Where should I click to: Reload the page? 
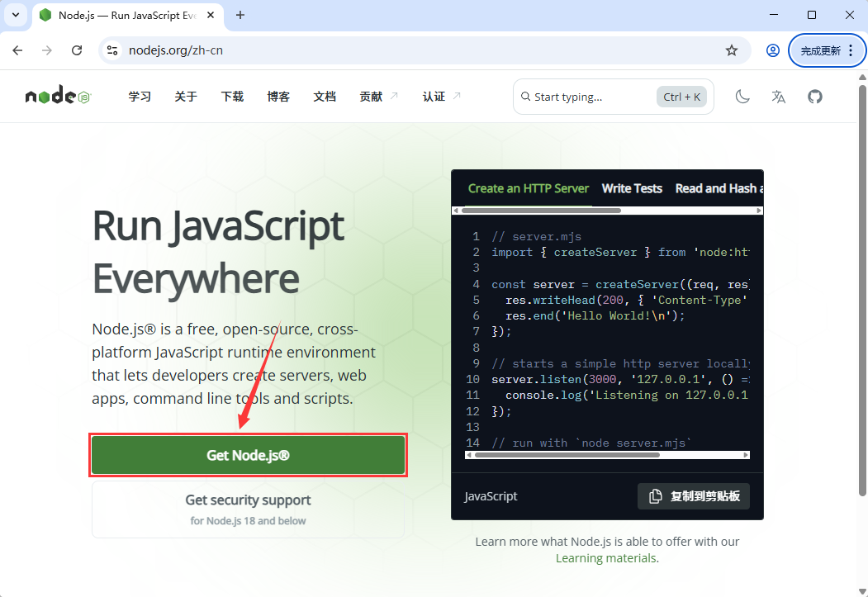point(77,50)
